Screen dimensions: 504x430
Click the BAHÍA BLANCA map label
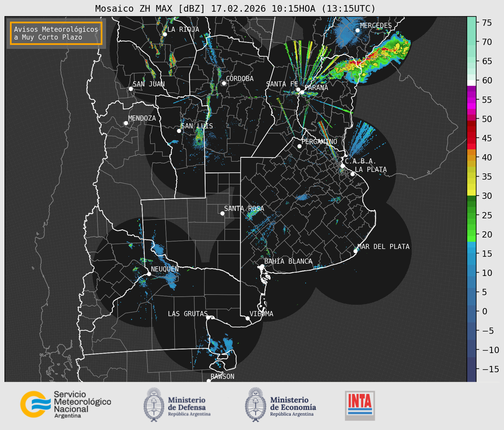288,261
